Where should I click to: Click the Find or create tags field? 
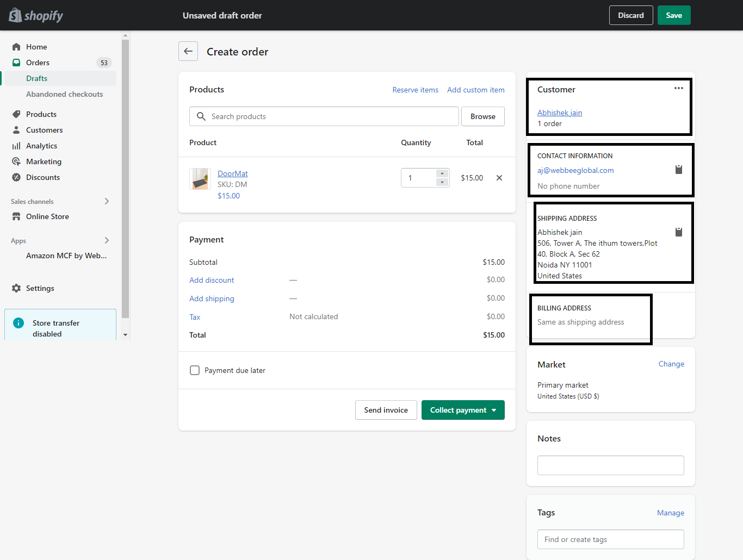(610, 539)
